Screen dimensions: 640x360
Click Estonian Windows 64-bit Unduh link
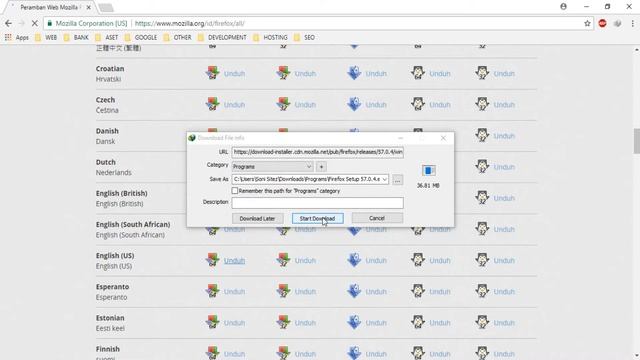(234, 323)
